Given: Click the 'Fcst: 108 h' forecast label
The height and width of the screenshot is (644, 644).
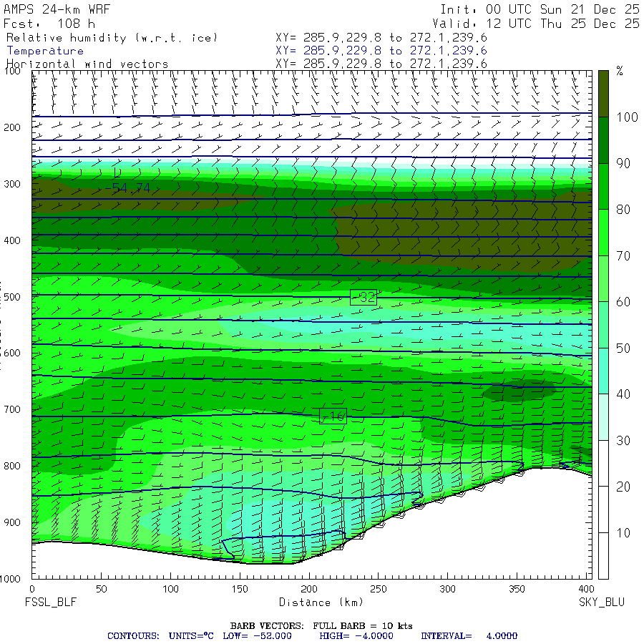Looking at the screenshot, I should pos(49,24).
